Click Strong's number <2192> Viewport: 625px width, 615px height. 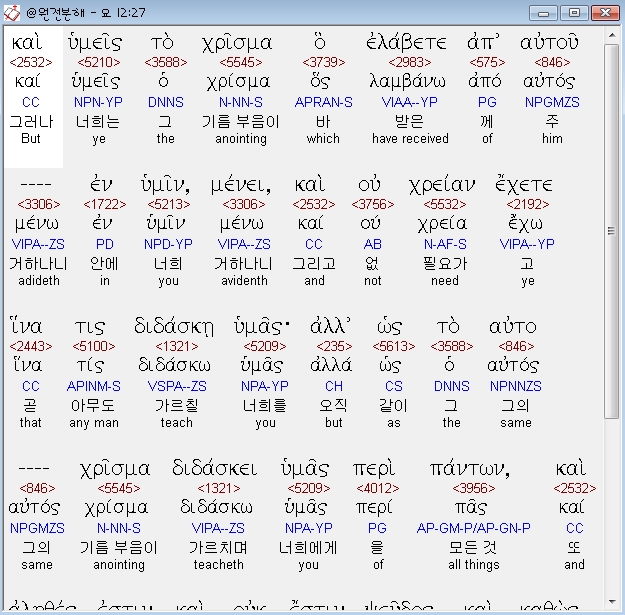[x=528, y=204]
